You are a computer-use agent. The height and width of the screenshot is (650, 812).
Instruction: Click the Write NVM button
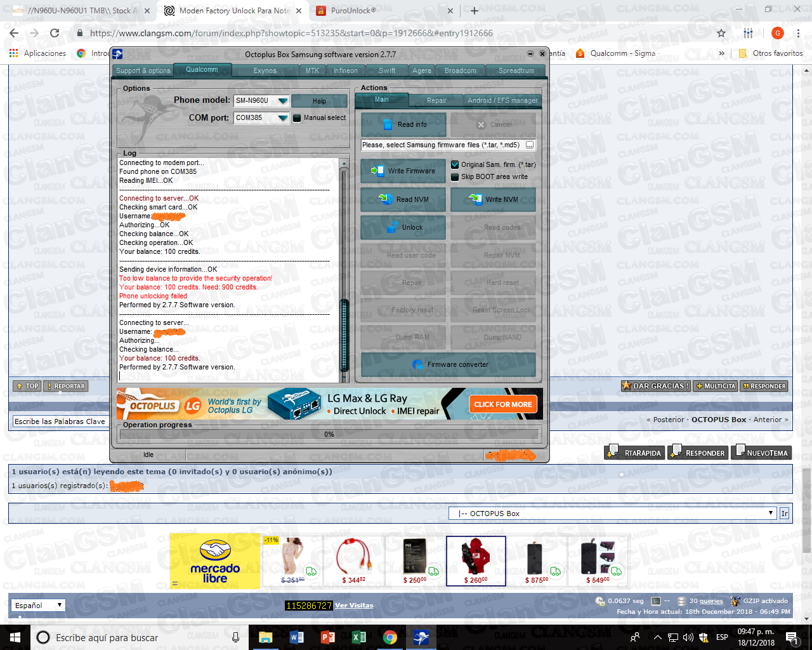point(493,199)
